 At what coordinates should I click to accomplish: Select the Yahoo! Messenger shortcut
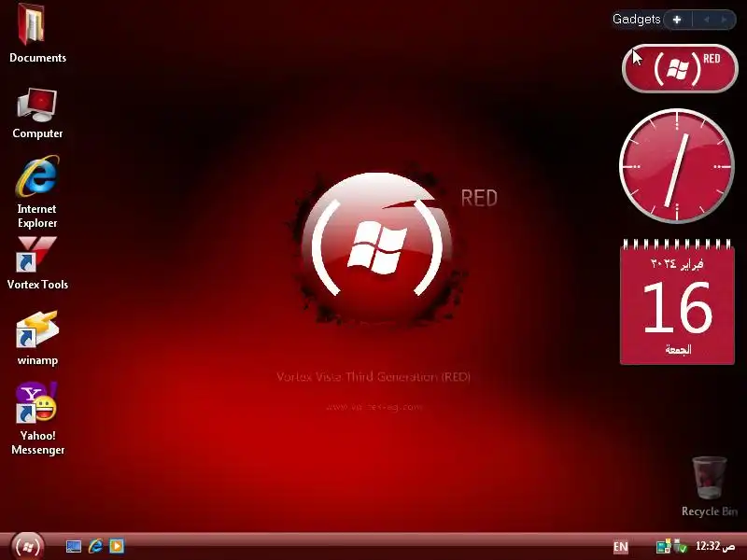pos(36,402)
